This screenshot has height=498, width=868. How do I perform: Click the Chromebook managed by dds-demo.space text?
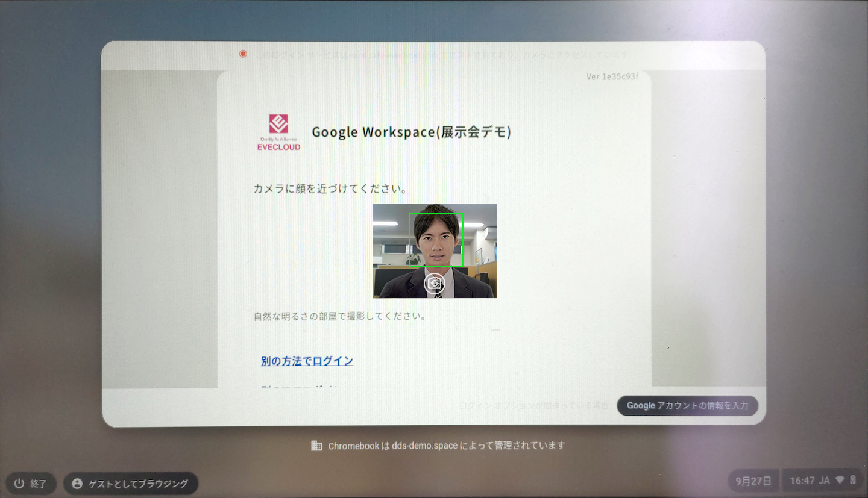tap(446, 446)
